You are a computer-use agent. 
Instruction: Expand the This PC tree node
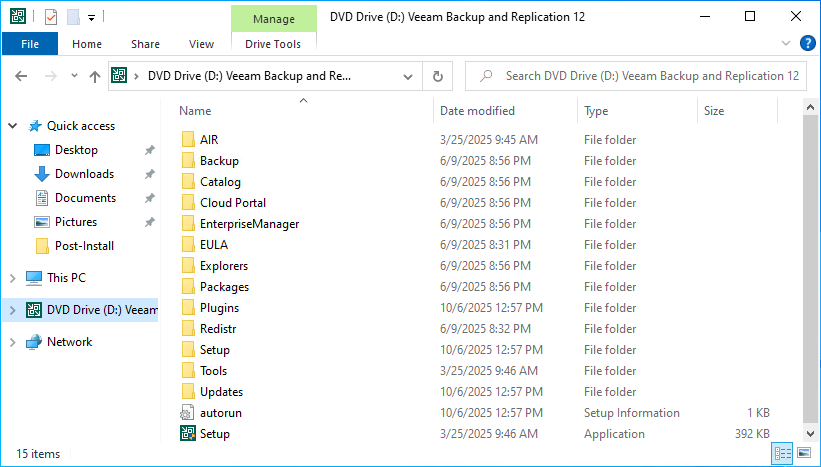coord(13,278)
